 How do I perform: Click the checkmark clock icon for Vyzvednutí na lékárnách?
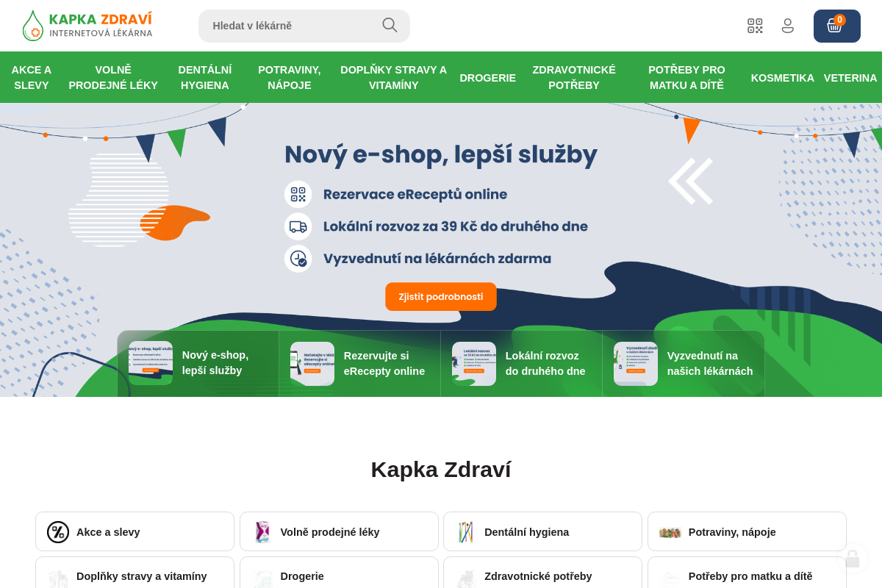coord(298,258)
